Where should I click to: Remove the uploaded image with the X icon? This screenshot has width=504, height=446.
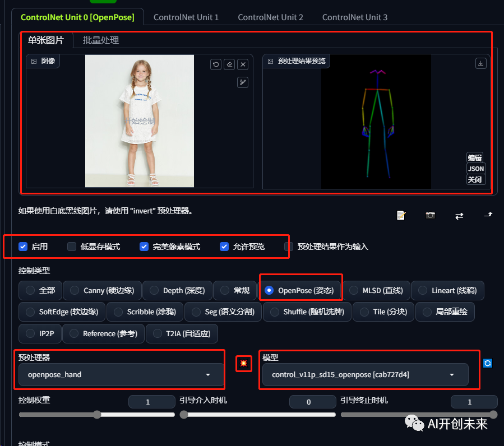243,64
